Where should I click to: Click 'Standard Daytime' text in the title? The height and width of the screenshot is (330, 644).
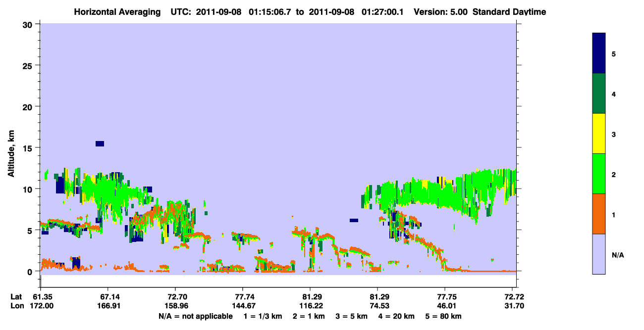509,11
